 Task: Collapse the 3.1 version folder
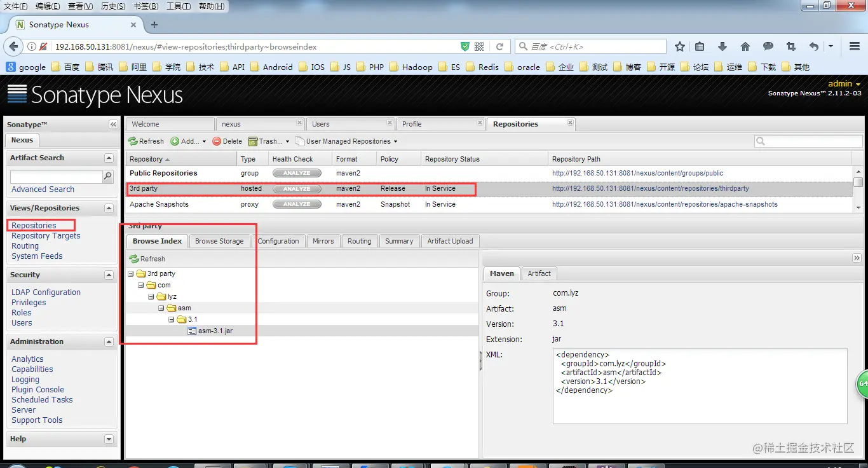(x=172, y=319)
